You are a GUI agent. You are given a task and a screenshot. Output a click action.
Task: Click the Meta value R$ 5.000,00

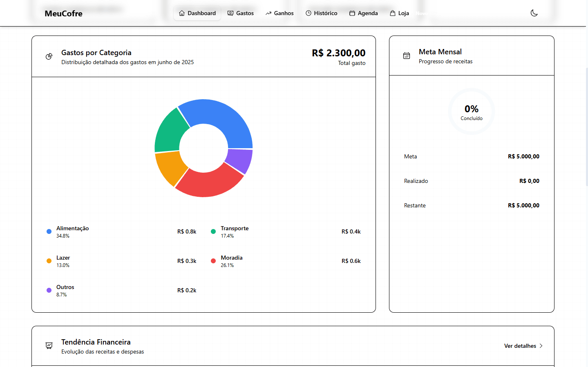tap(523, 156)
